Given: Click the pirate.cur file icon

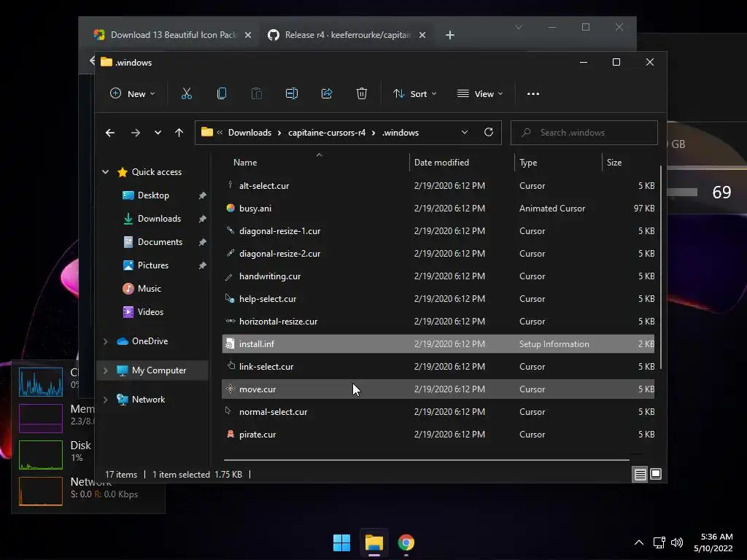Looking at the screenshot, I should point(231,435).
